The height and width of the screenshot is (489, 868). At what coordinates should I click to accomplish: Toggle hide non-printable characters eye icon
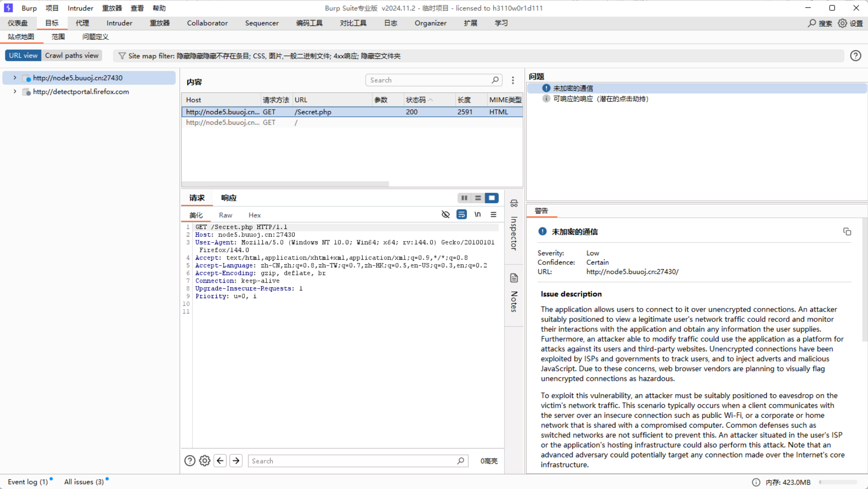(446, 215)
